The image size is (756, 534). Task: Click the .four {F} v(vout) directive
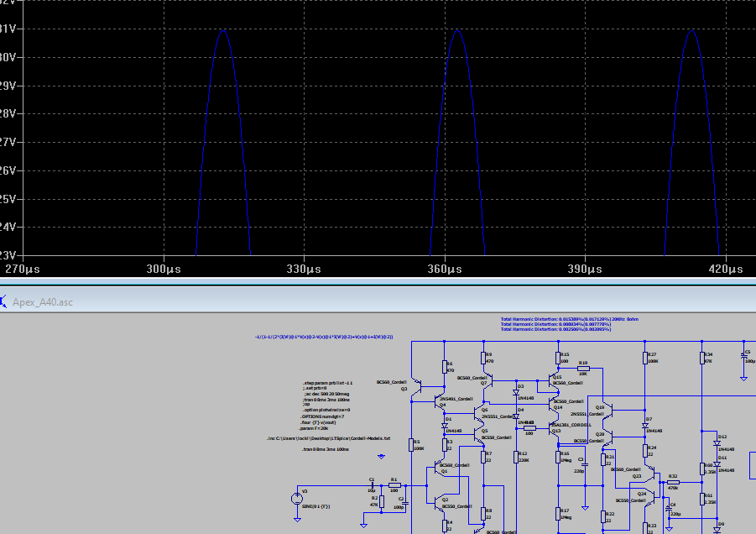click(x=318, y=422)
